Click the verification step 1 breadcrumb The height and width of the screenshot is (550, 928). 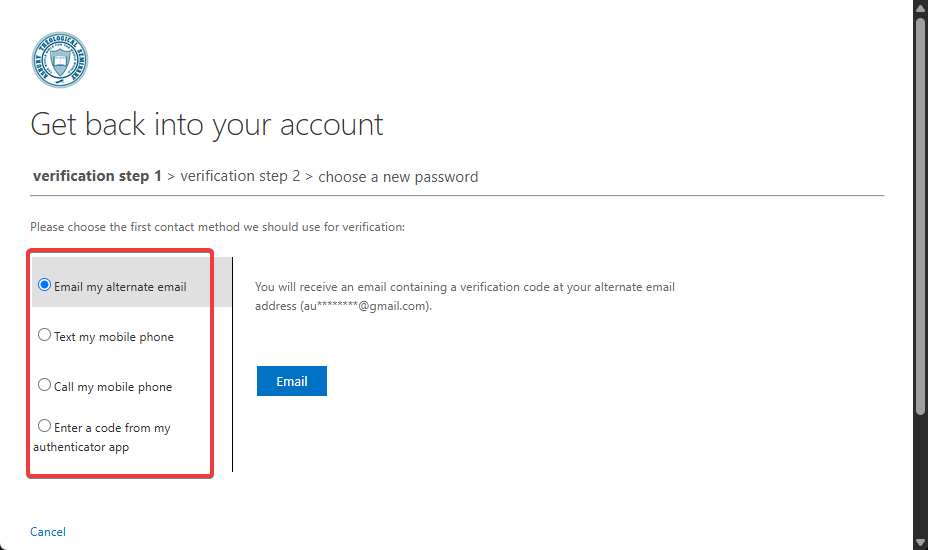[97, 176]
